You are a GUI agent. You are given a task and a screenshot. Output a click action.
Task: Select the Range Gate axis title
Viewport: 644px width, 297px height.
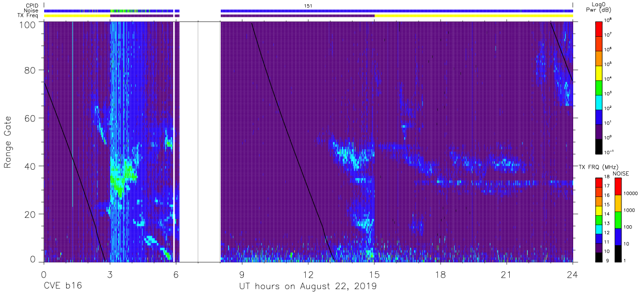8,142
